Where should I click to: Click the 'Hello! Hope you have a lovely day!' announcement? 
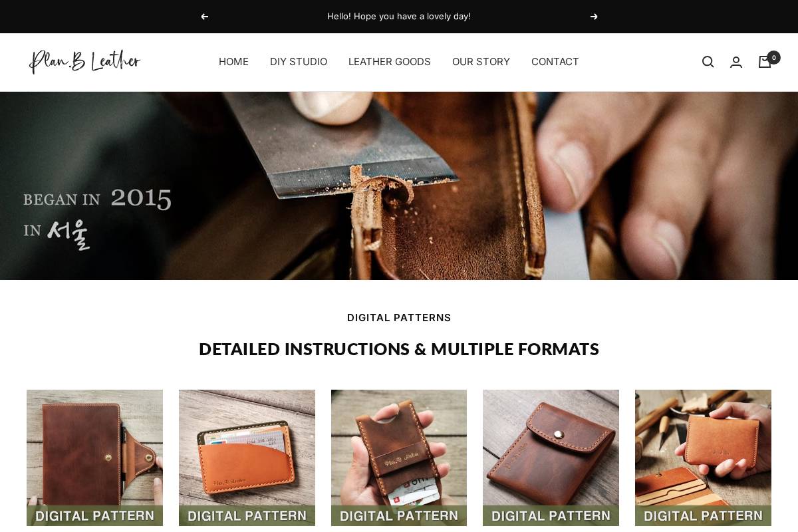(399, 17)
